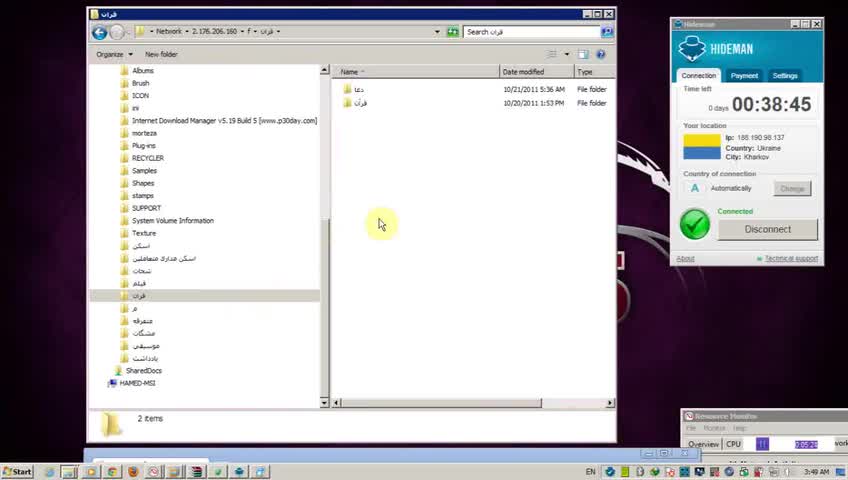
Task: Select RECYCLER folder in tree
Action: 148,158
